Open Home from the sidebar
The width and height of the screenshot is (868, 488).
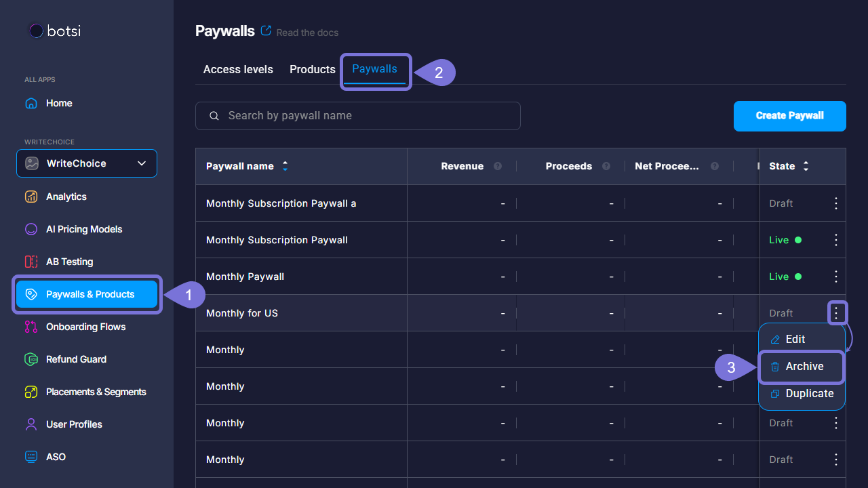[x=58, y=103]
